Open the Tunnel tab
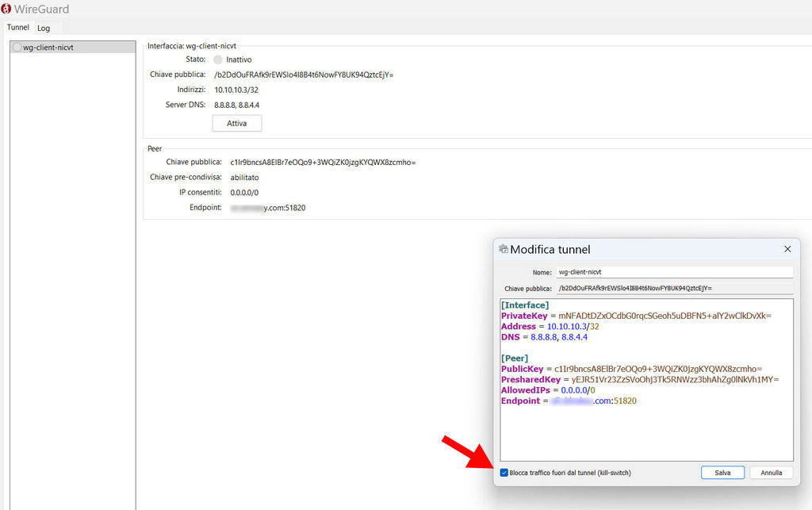This screenshot has width=812, height=510. (17, 28)
